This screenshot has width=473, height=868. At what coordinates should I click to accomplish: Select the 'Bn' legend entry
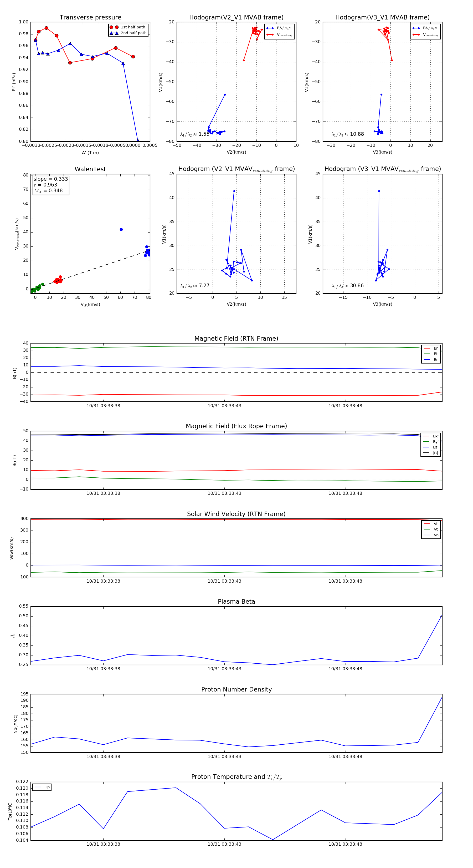click(x=431, y=360)
